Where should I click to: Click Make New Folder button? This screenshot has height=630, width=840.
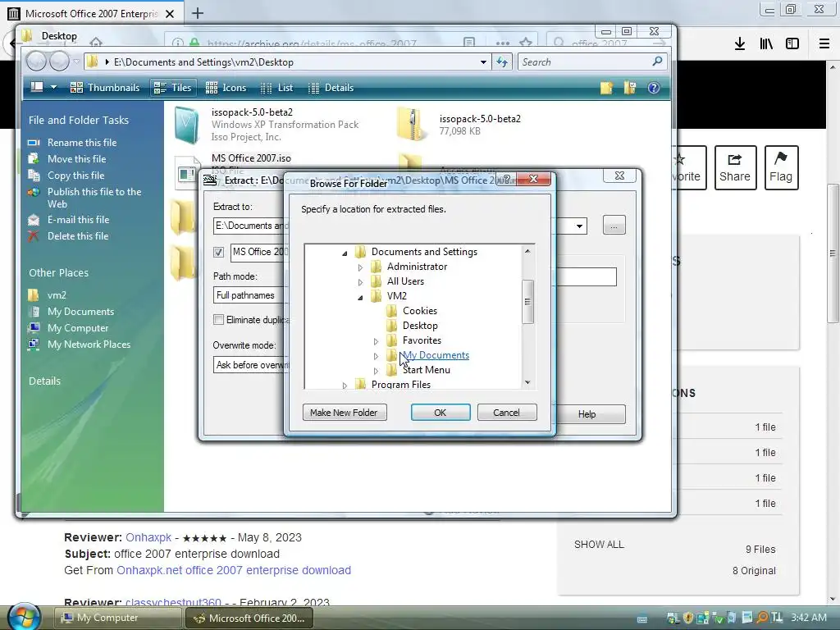[x=345, y=413]
